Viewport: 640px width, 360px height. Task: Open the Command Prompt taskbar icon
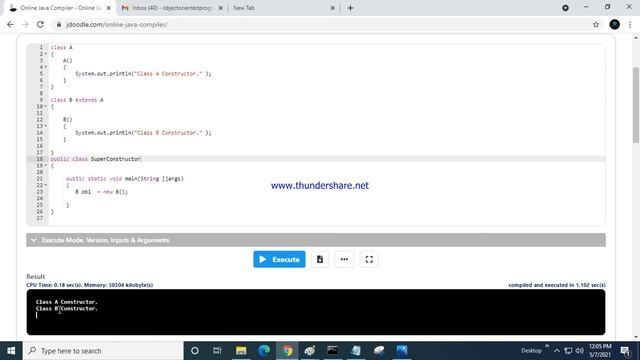tap(333, 351)
